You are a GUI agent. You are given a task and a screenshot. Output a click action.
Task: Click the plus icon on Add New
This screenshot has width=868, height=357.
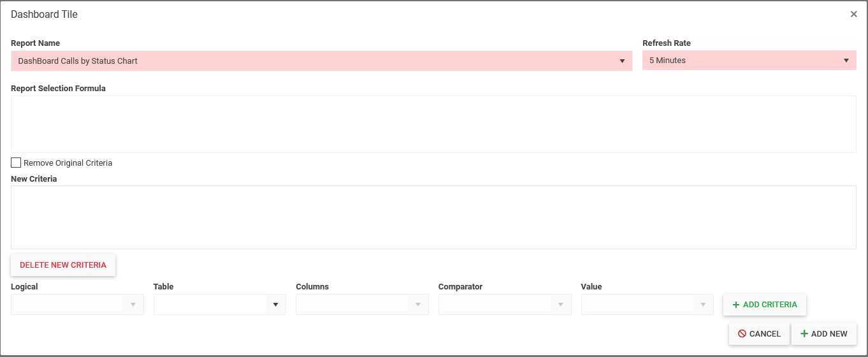(804, 334)
